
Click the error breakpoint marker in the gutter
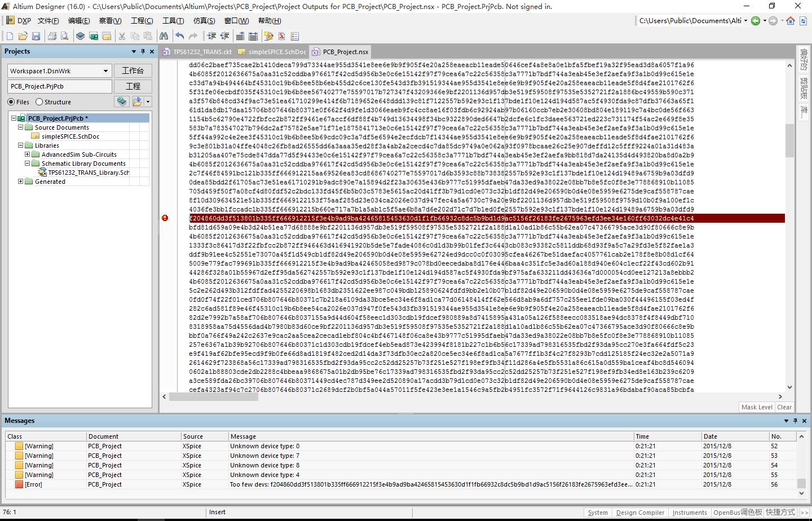(x=165, y=218)
